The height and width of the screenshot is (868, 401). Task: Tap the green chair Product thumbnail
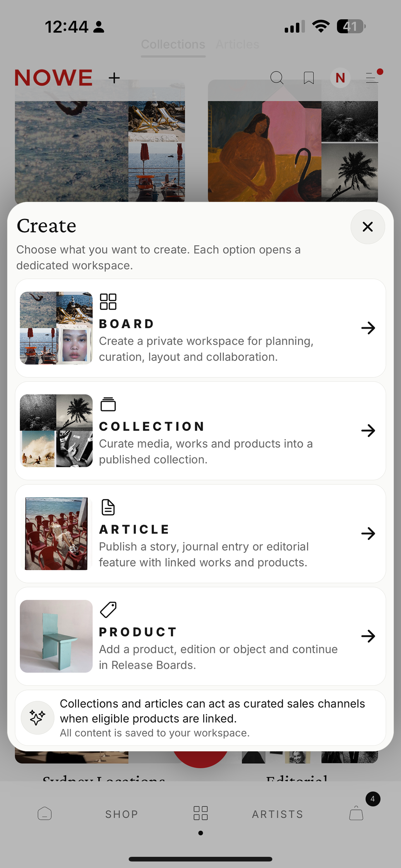point(56,636)
